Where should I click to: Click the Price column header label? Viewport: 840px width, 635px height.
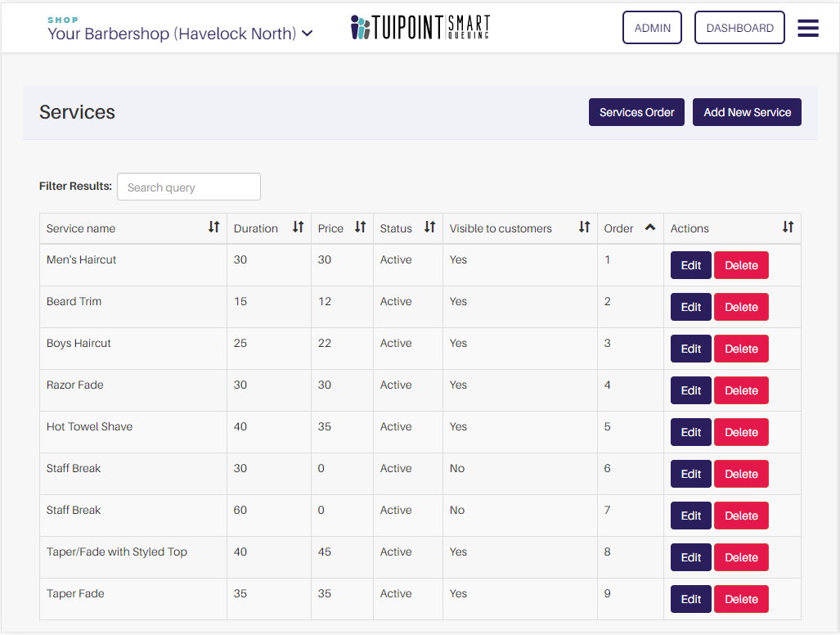(x=330, y=228)
